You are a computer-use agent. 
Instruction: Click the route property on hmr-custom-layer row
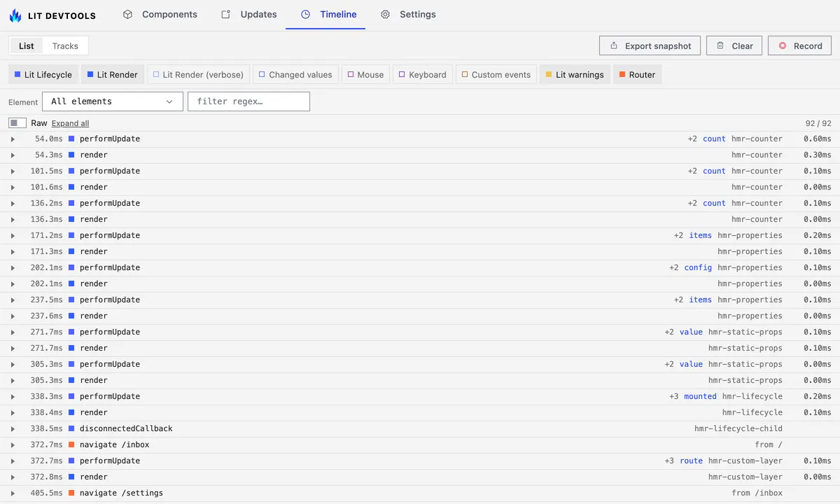[x=691, y=461]
